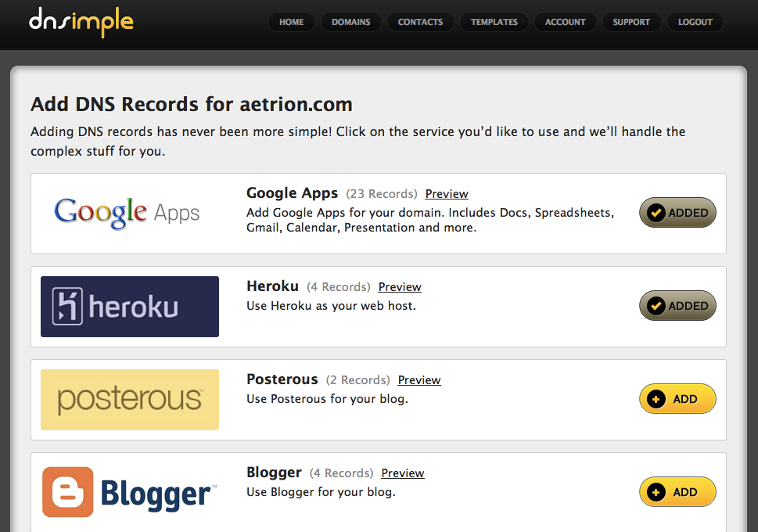The width and height of the screenshot is (758, 532).
Task: Open the Support navigation item
Action: [631, 22]
